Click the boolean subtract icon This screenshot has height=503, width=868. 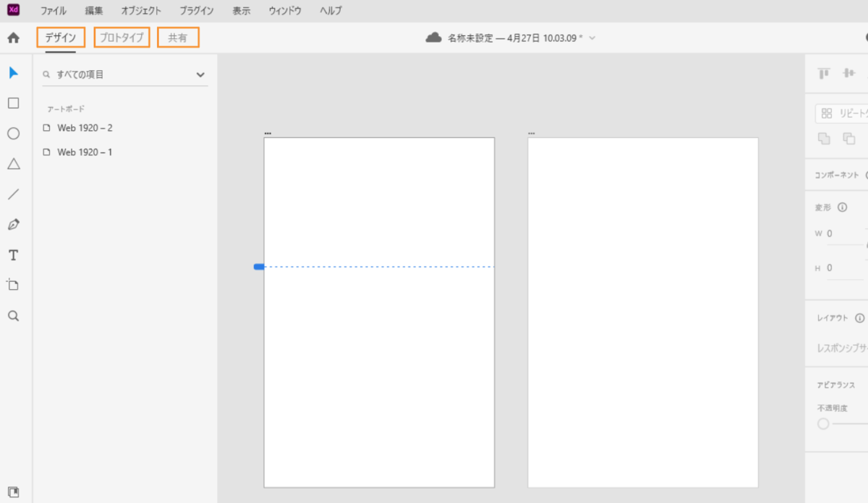click(x=849, y=138)
